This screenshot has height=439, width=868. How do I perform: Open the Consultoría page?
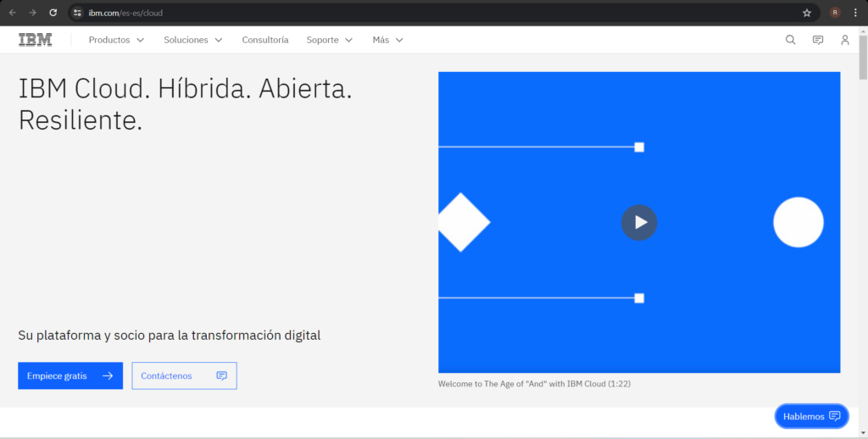(265, 40)
